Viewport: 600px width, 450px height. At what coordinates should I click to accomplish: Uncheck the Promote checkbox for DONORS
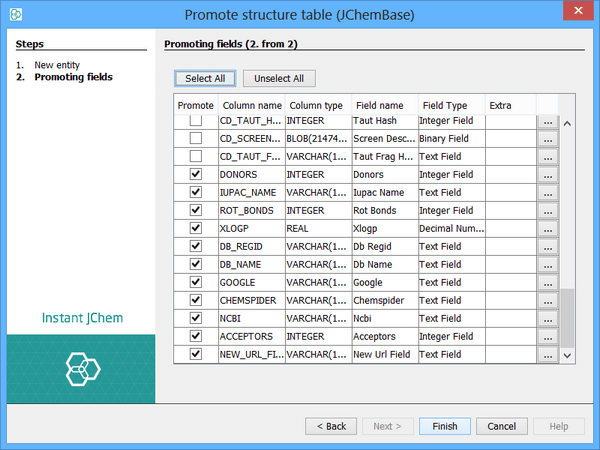(x=196, y=174)
